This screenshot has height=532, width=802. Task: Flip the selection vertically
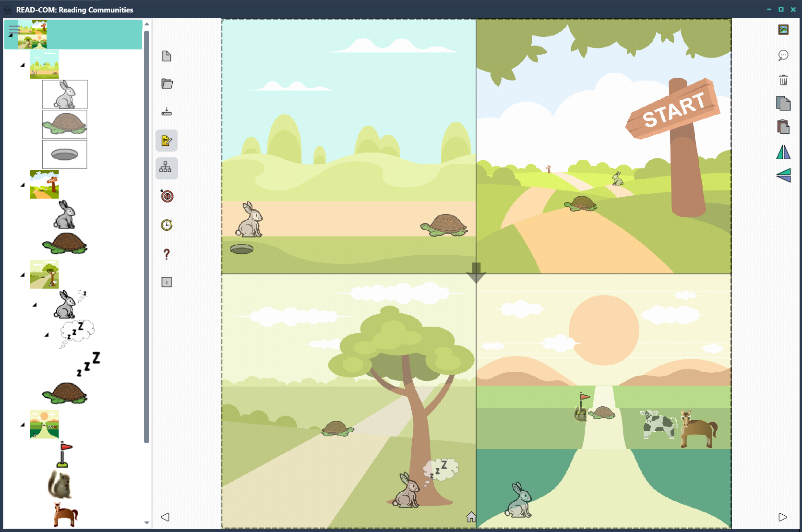pyautogui.click(x=783, y=175)
